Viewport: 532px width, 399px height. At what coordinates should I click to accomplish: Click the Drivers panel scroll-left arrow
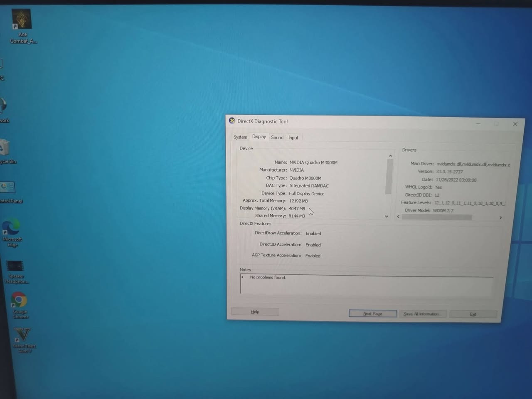click(398, 217)
